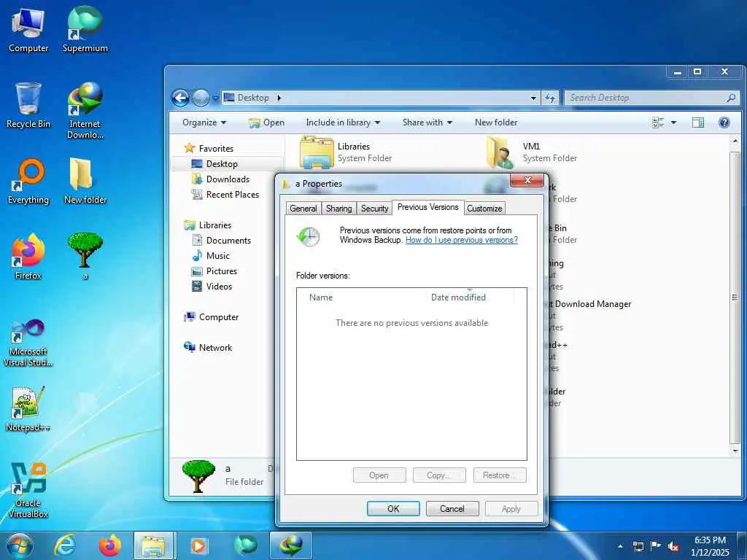
Task: Show hidden tray icons arrow
Action: (620, 546)
